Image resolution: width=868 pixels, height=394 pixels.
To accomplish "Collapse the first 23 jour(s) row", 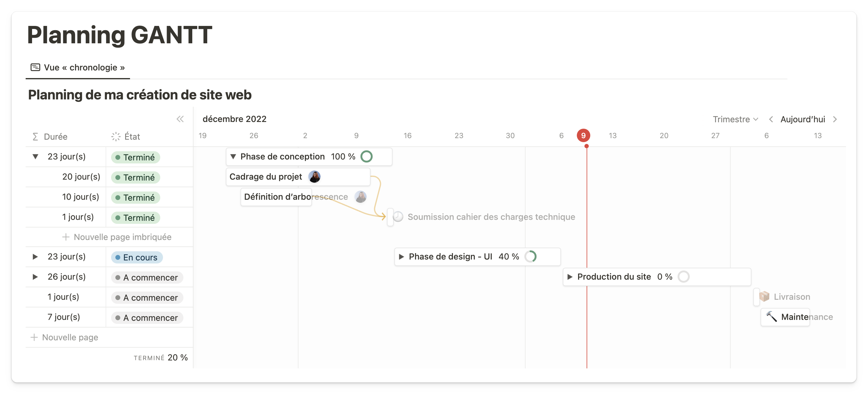I will coord(35,156).
